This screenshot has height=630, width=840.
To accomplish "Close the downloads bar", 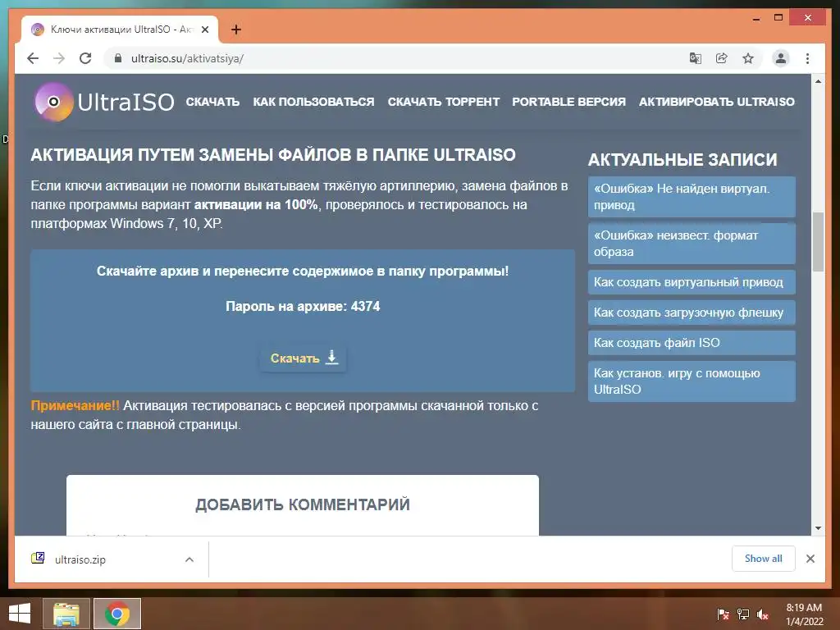I will point(810,559).
